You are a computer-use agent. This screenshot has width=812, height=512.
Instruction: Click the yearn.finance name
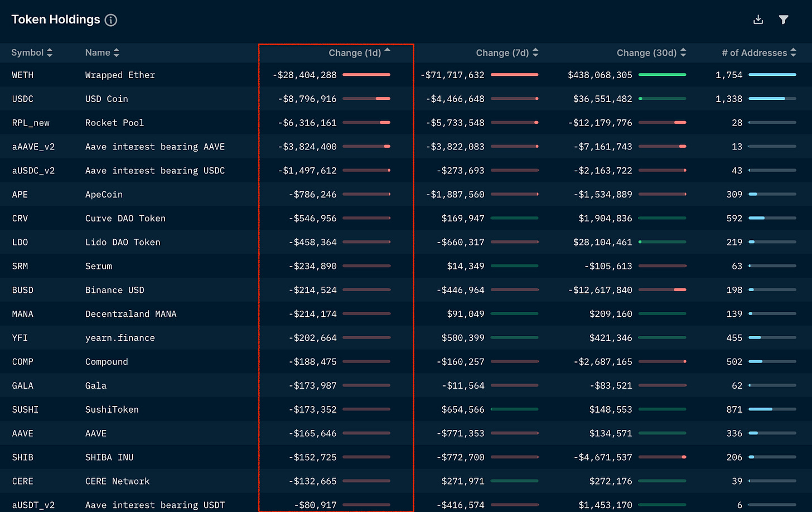point(120,338)
